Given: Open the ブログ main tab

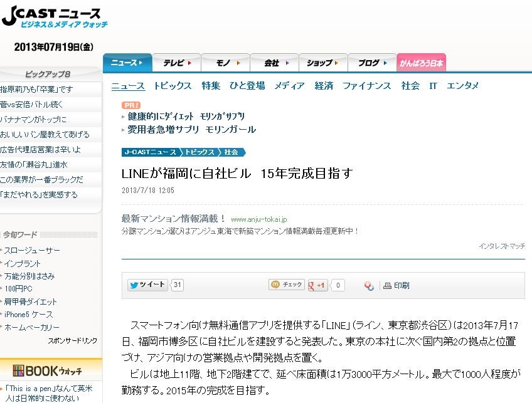Looking at the screenshot, I should point(372,63).
